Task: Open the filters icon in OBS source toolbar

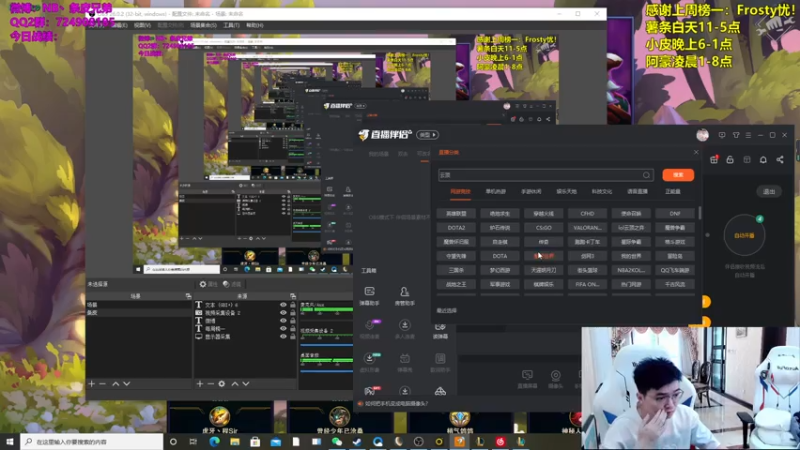Action: [x=226, y=284]
